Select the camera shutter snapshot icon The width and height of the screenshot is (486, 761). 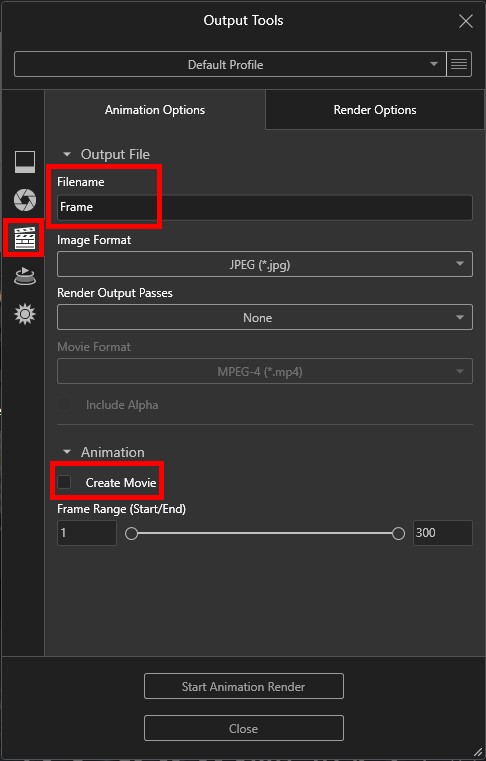pos(24,199)
